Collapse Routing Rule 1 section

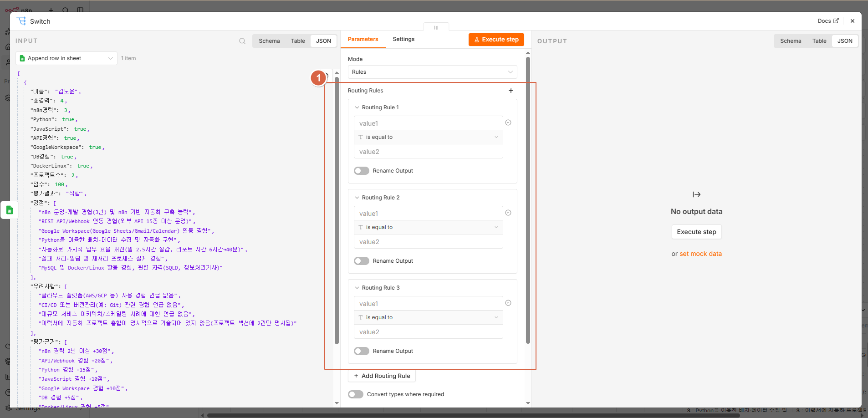coord(357,107)
